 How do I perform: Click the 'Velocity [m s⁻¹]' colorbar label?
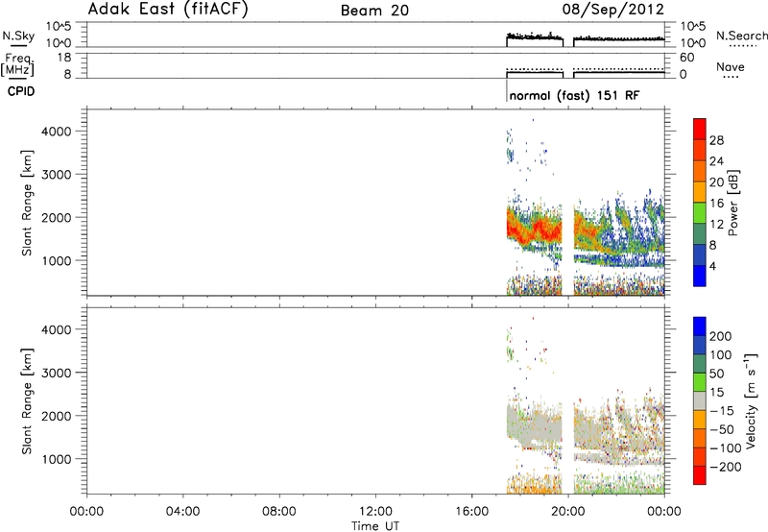coord(751,400)
